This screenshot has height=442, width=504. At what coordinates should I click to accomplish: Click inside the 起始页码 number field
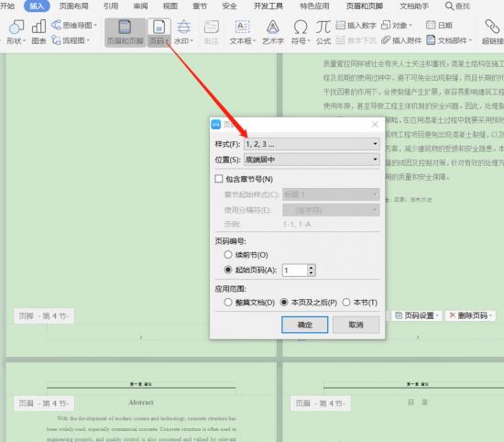(x=295, y=271)
